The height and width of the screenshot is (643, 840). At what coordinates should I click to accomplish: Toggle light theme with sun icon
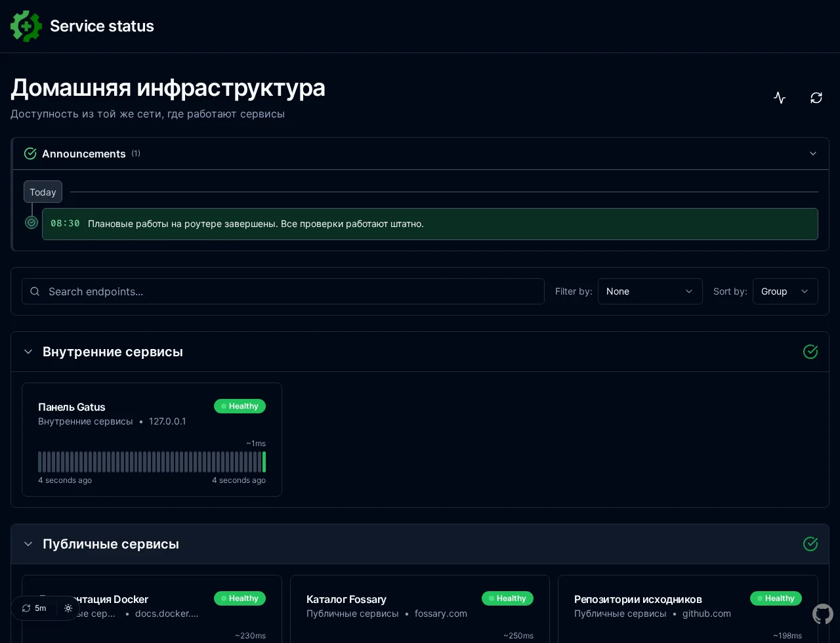68,608
